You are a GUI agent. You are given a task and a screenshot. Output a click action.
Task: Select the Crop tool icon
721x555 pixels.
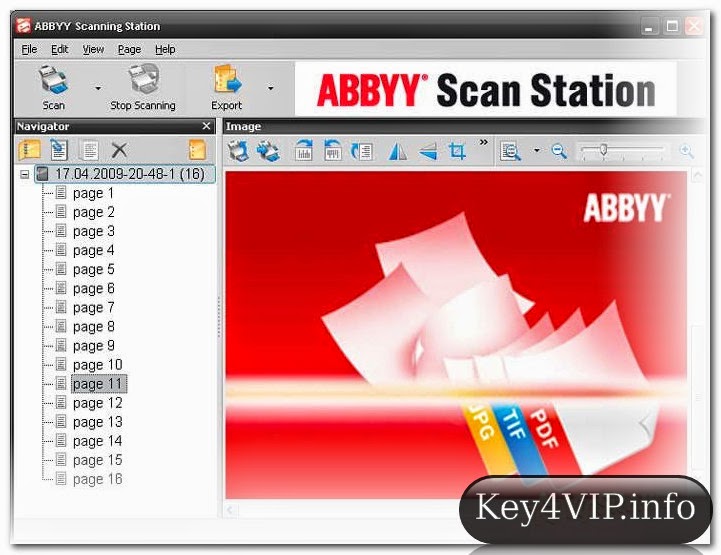click(x=457, y=151)
